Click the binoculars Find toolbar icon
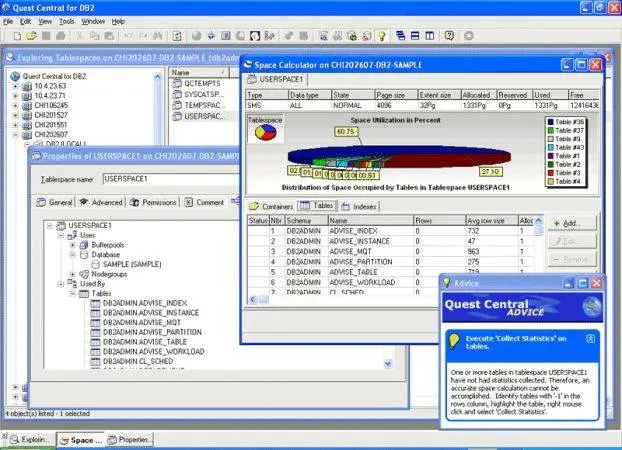 coord(157,36)
